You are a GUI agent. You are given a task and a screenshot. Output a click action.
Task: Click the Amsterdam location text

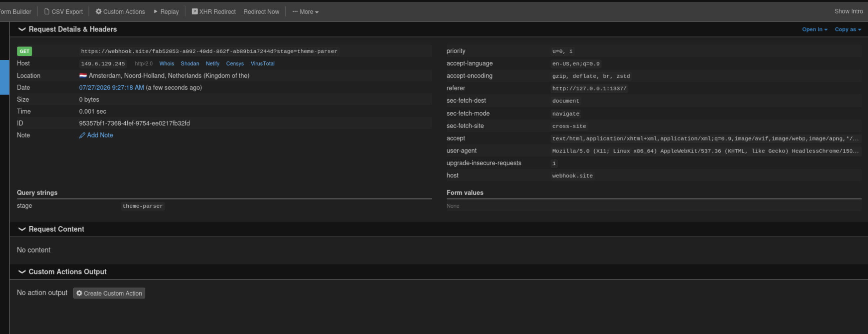point(169,76)
